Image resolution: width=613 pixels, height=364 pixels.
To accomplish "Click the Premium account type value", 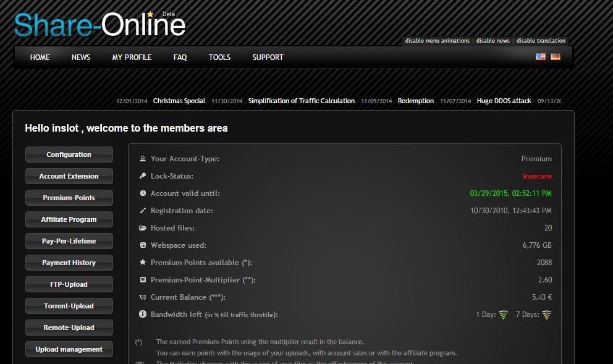I will (536, 159).
